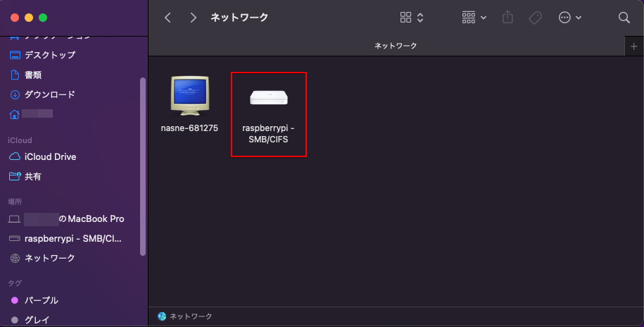Click the Share toolbar icon
This screenshot has height=327, width=644.
(507, 18)
